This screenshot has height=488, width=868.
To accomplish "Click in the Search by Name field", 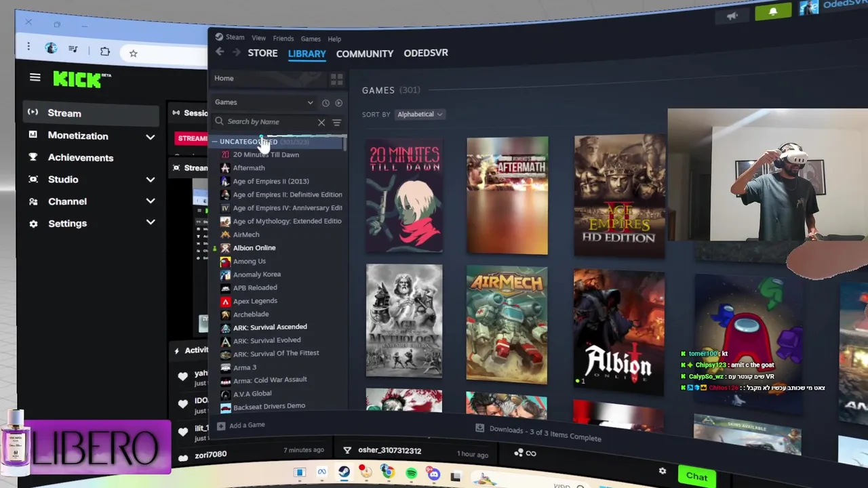I will [271, 122].
